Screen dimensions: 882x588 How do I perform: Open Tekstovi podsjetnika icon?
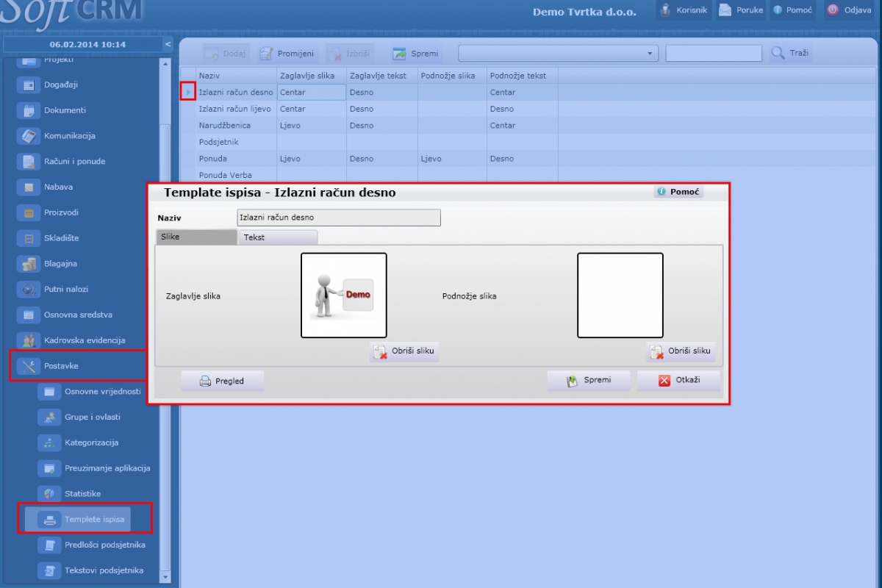click(x=50, y=570)
